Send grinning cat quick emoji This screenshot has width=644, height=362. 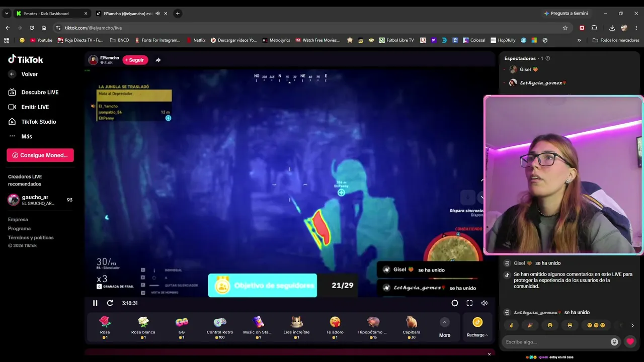tap(570, 325)
